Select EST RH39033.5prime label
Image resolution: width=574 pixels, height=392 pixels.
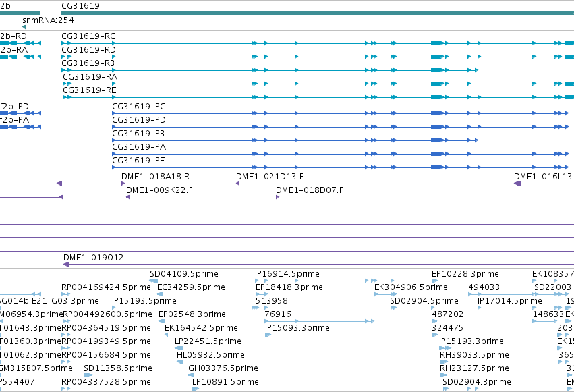[x=474, y=355]
